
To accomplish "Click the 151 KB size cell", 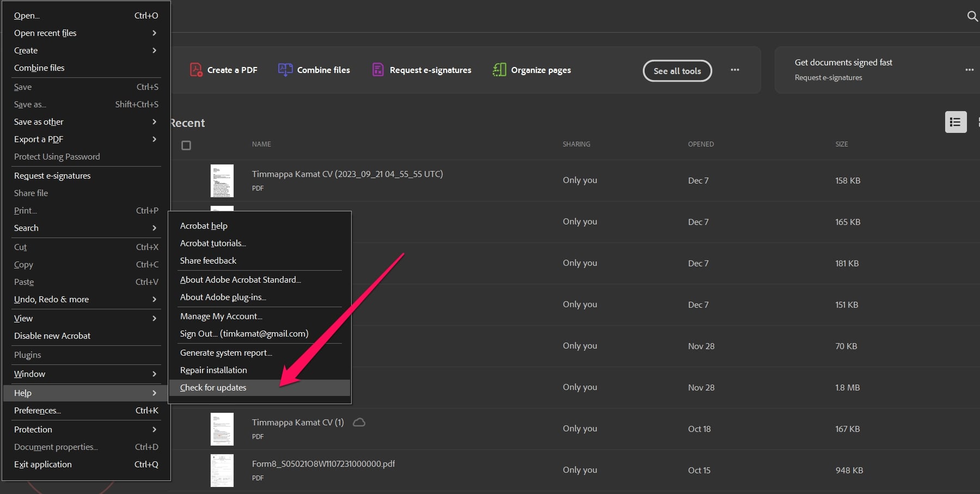I will (847, 304).
